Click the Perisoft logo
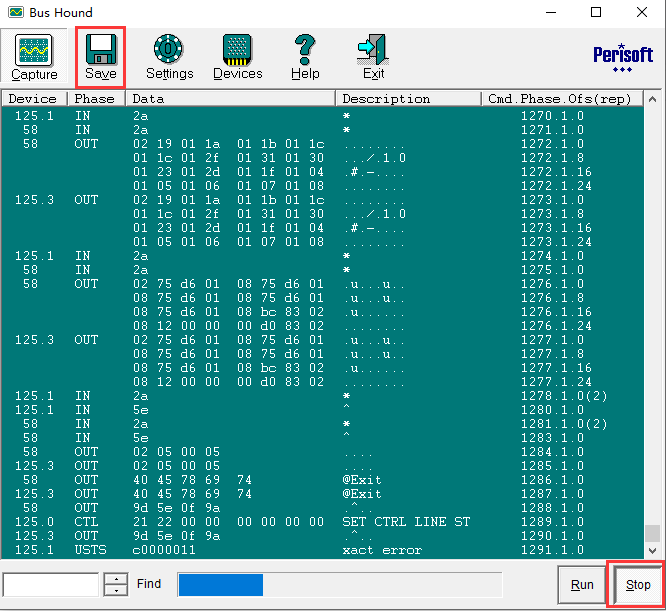Viewport: 666px width, 611px height. pos(622,56)
